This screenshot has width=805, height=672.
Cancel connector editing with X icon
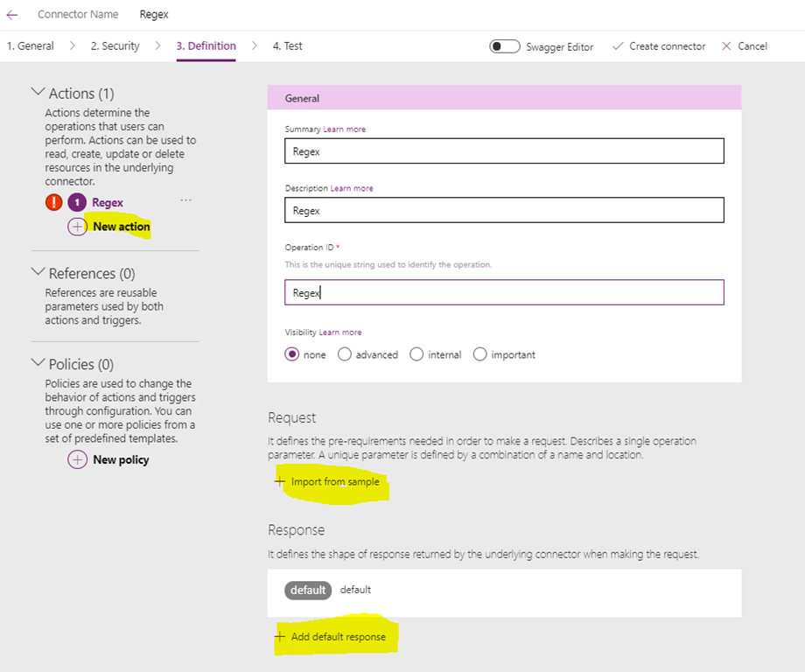point(726,46)
